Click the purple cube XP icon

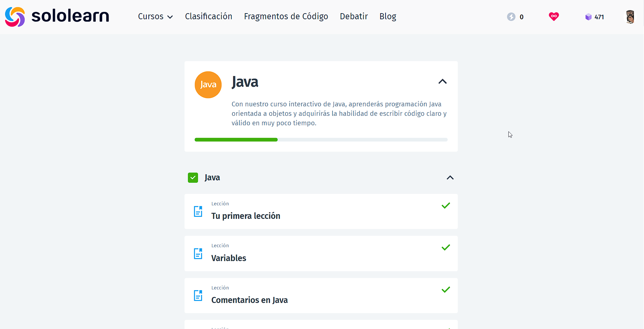pyautogui.click(x=588, y=17)
